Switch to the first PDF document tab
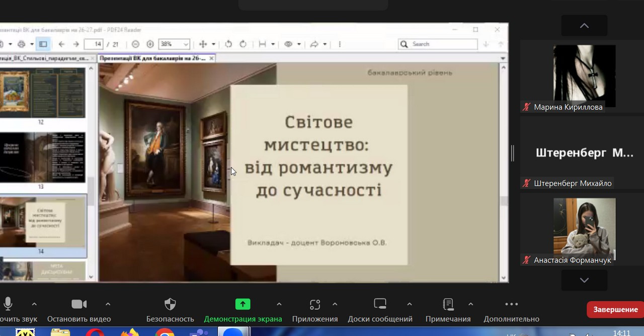 point(45,58)
